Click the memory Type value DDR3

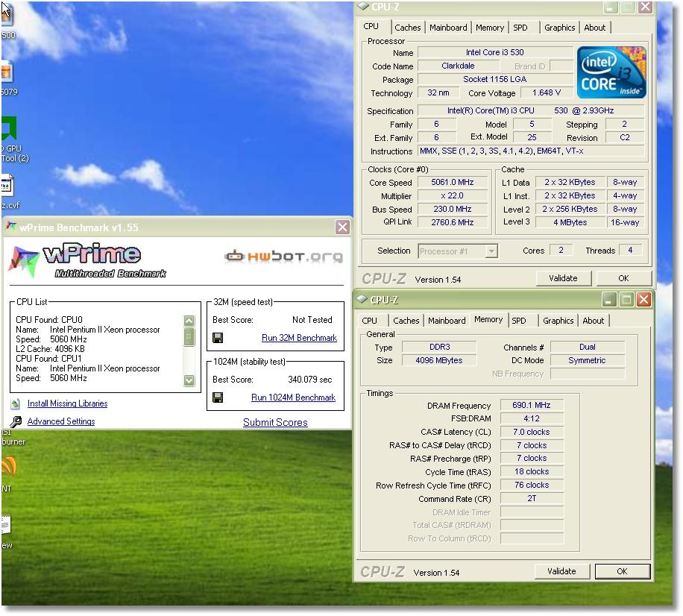(x=439, y=347)
